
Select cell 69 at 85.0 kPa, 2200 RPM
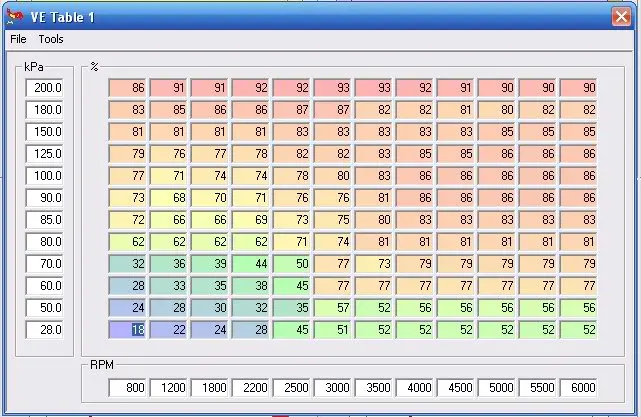pyautogui.click(x=251, y=220)
